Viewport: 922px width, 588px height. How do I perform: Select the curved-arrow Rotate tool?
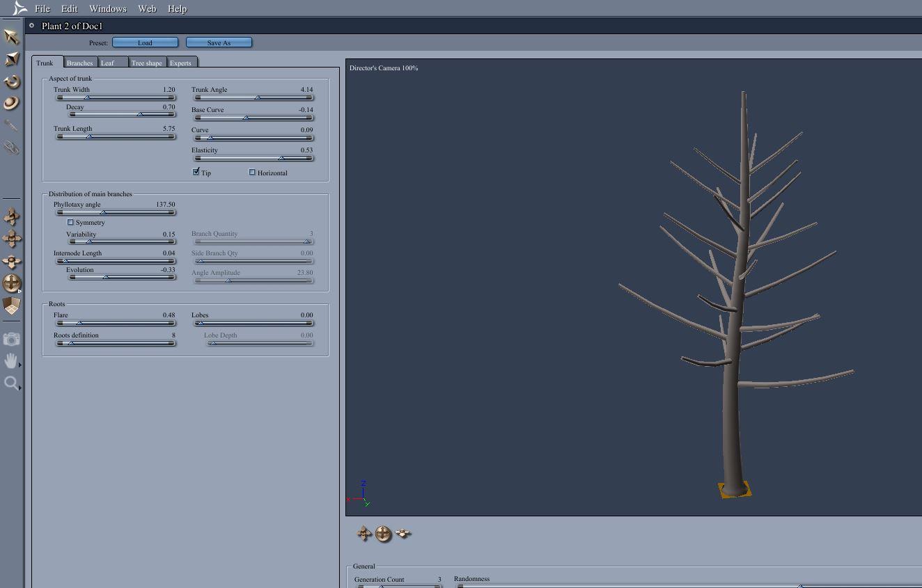point(11,81)
